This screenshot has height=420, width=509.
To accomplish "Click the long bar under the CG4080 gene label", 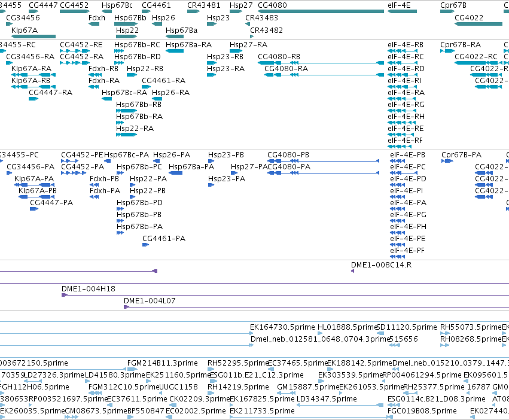I will point(321,12).
